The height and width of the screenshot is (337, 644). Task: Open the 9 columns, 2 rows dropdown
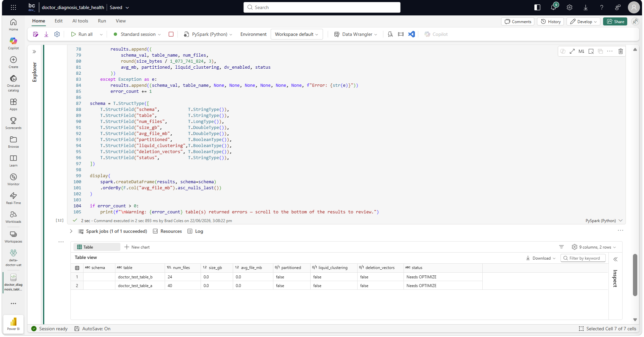pos(594,247)
